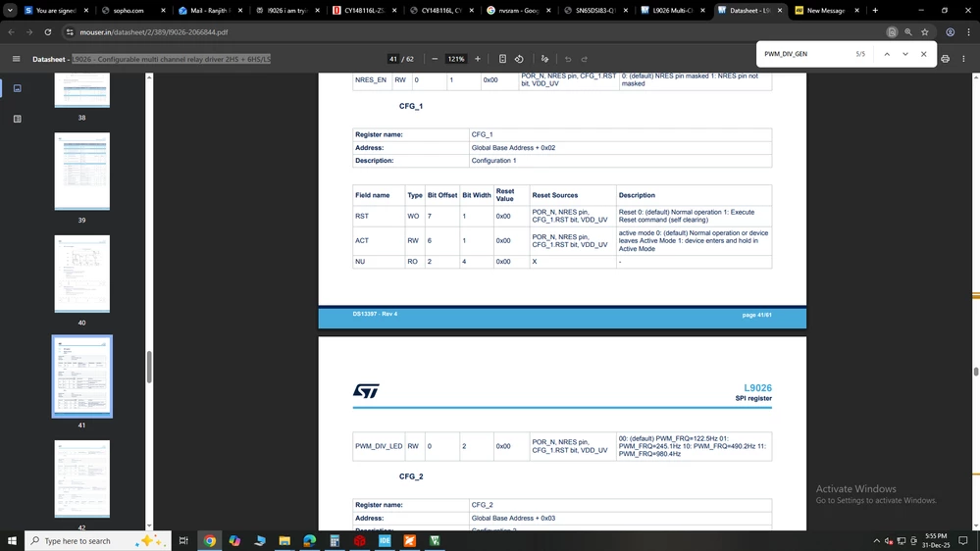Open a new browser tab
Image resolution: width=980 pixels, height=551 pixels.
[x=875, y=10]
